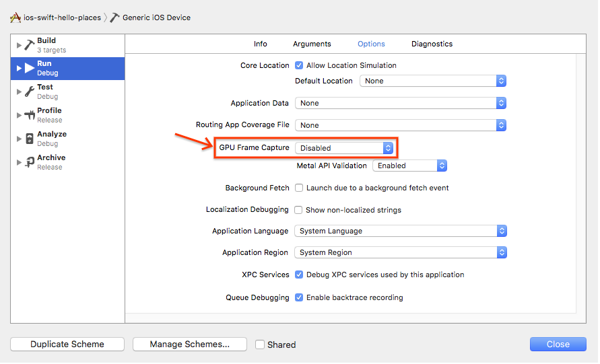Click the Archive icon in sidebar
Screen dimensions: 600x364
tap(29, 162)
